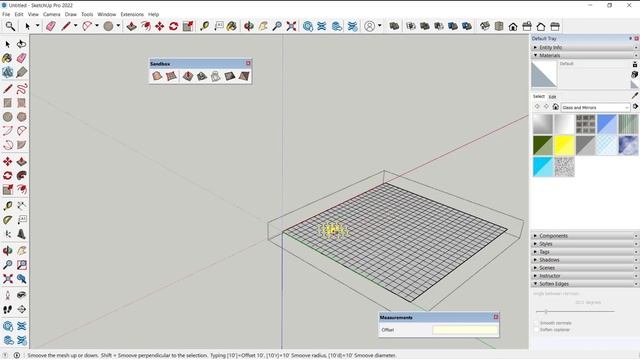The height and width of the screenshot is (360, 640).
Task: Select Add Detail tool in Sandbox toolbar
Action: click(230, 76)
